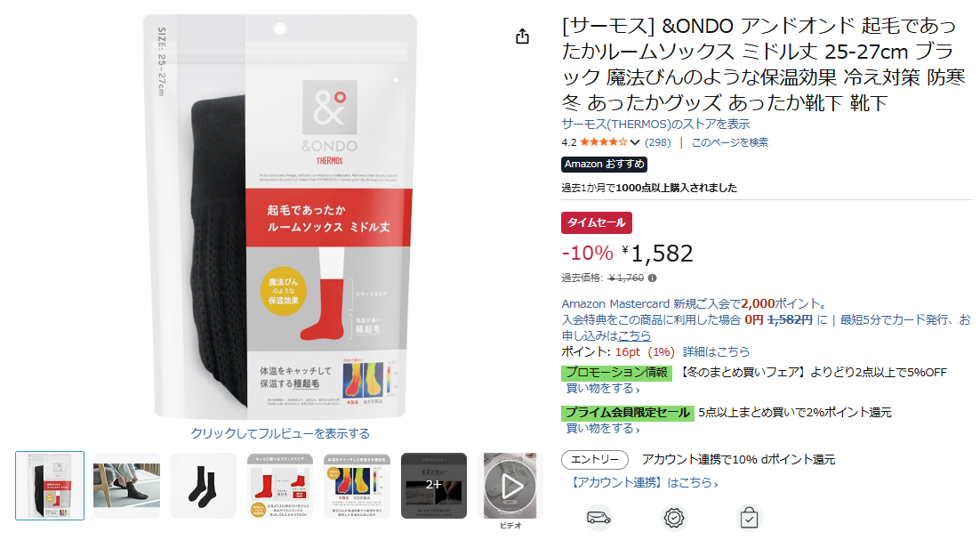Click the エントリー button
This screenshot has width=980, height=540.
click(x=595, y=459)
